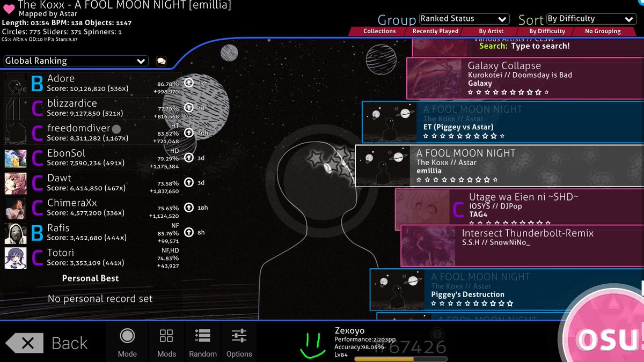Switch to the Recently Played tab
Screen dimensions: 644x362
click(x=435, y=31)
